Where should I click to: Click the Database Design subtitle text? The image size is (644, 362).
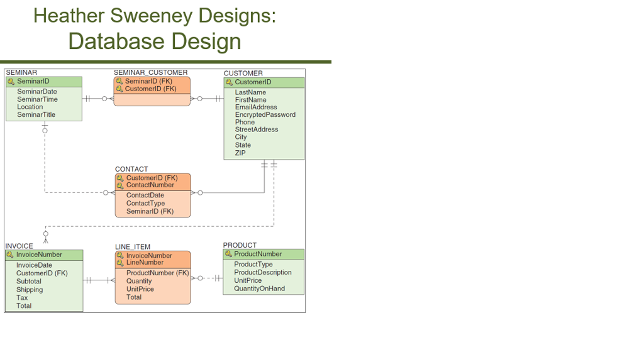click(x=154, y=41)
